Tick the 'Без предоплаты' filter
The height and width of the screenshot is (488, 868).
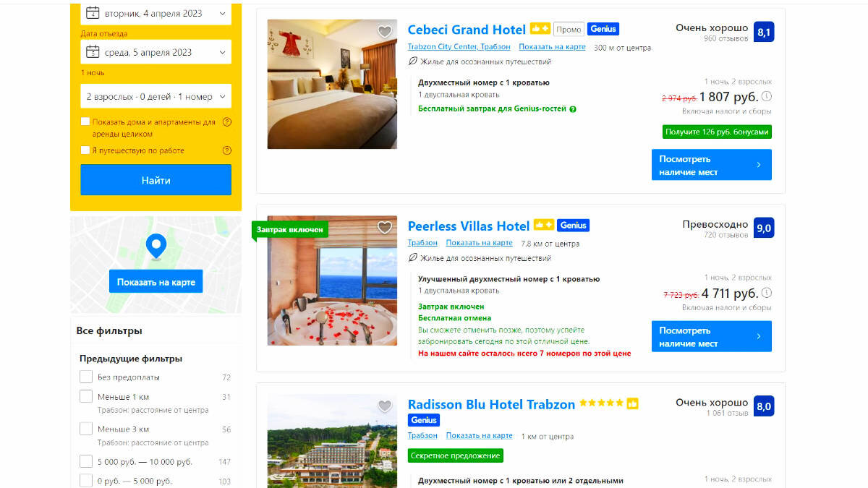click(86, 377)
